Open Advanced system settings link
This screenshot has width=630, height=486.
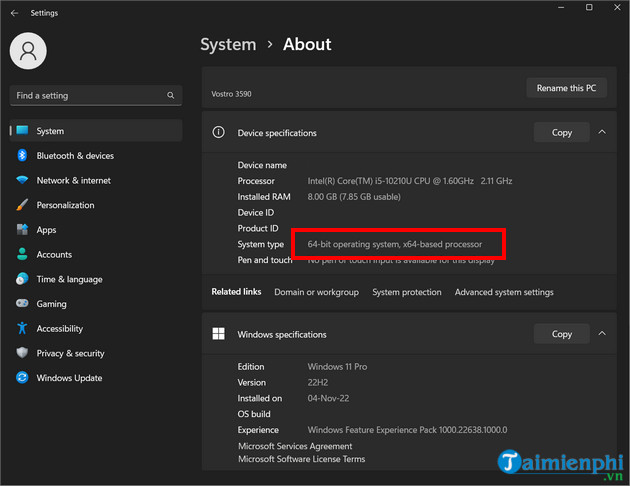click(504, 292)
